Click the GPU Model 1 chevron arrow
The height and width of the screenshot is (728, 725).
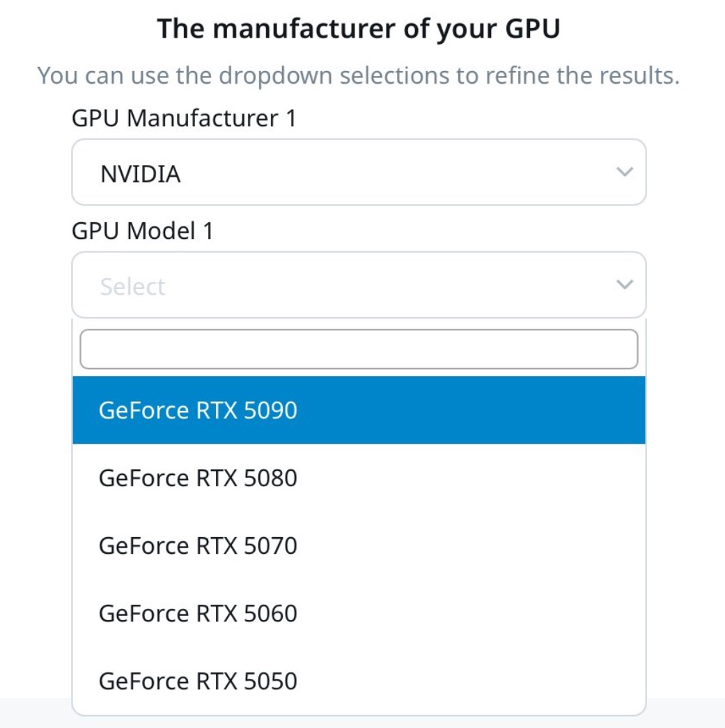point(625,284)
